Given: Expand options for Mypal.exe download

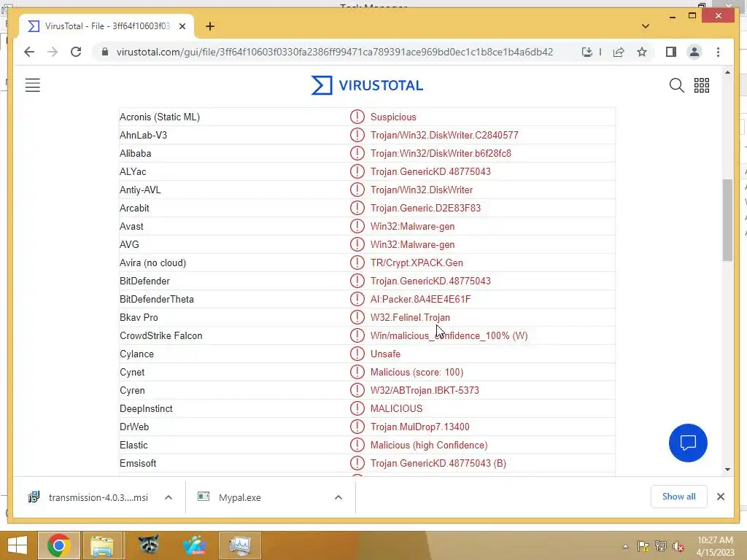Looking at the screenshot, I should (338, 497).
